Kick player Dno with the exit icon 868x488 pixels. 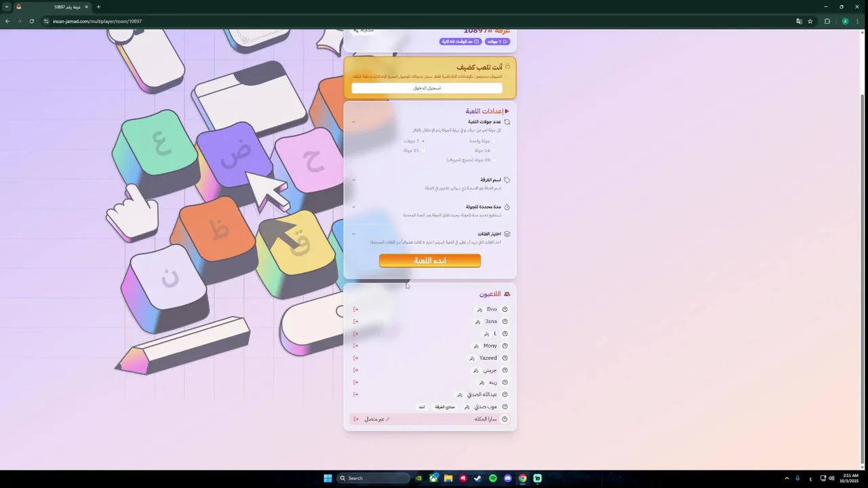click(355, 309)
